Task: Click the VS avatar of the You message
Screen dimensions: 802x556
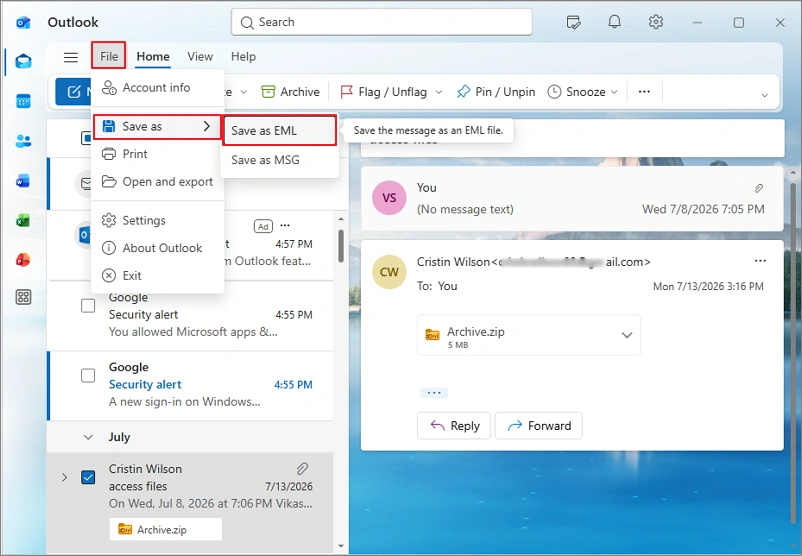Action: coord(389,198)
